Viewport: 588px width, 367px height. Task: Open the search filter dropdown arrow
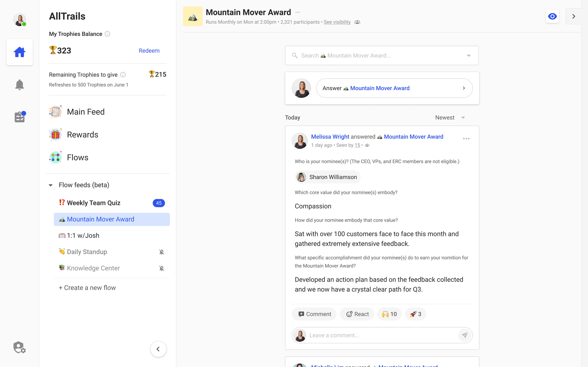tap(468, 55)
